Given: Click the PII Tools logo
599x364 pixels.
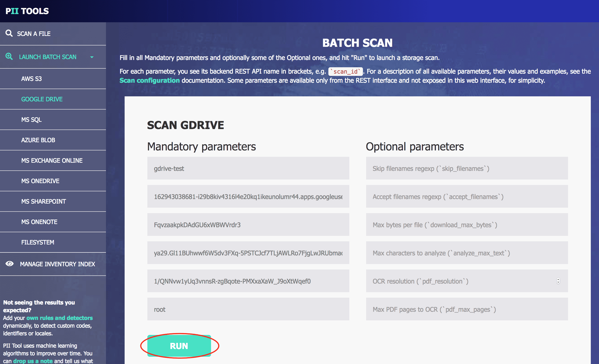Looking at the screenshot, I should (x=27, y=11).
